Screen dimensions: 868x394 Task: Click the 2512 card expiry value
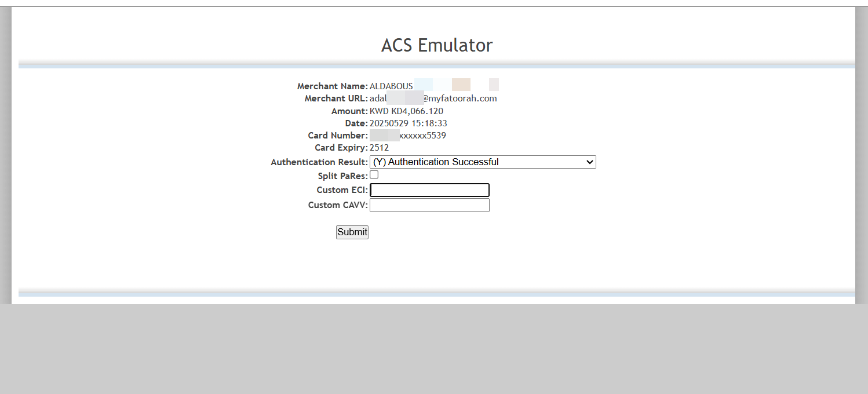[379, 148]
